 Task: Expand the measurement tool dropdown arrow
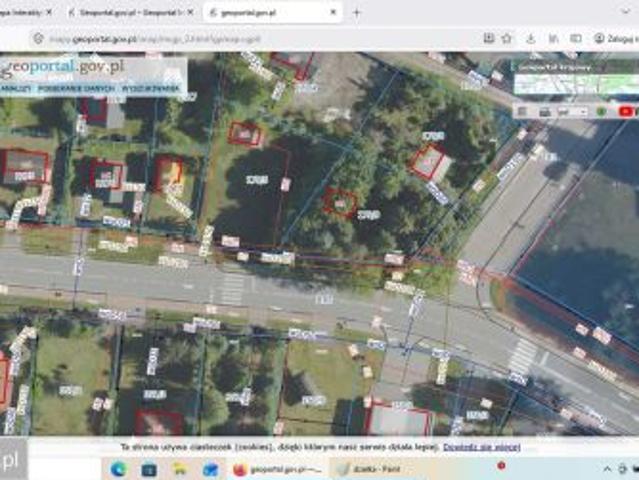point(584,111)
